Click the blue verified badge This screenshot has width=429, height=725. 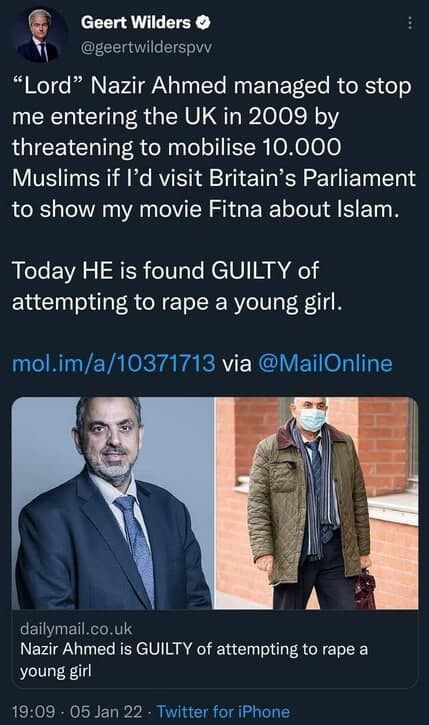pyautogui.click(x=204, y=23)
